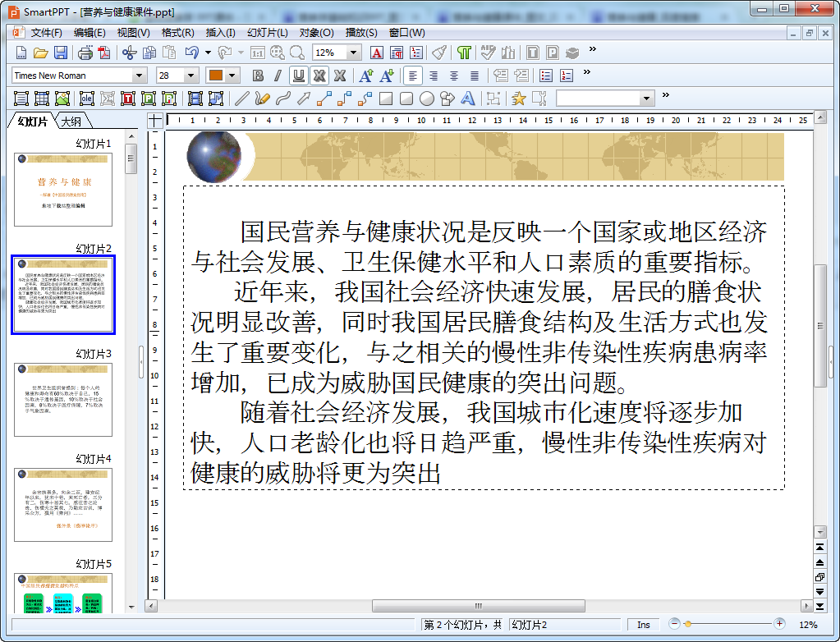Screen dimensions: 840x642
Task: Toggle italic formatting
Action: point(278,76)
